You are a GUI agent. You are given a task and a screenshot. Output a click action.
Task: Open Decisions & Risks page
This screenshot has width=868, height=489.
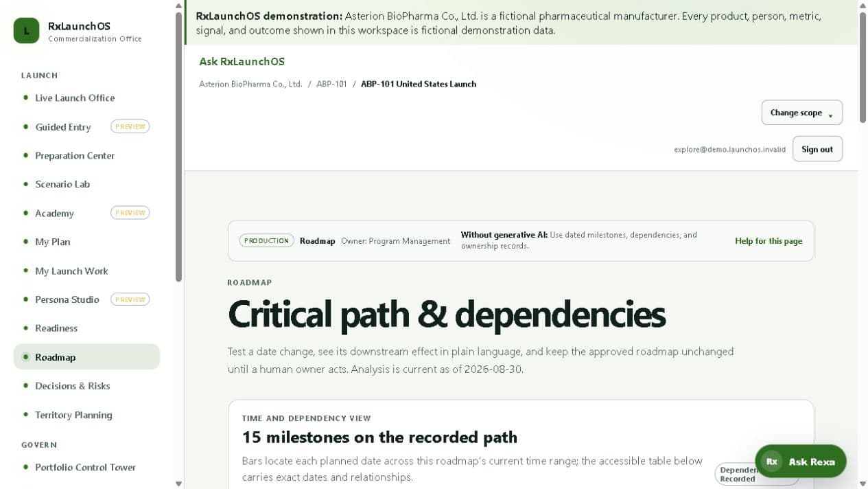click(x=73, y=386)
